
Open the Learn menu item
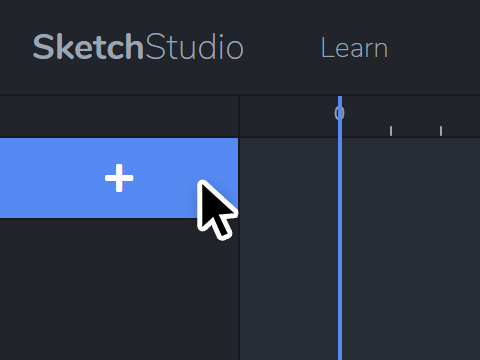pos(354,48)
